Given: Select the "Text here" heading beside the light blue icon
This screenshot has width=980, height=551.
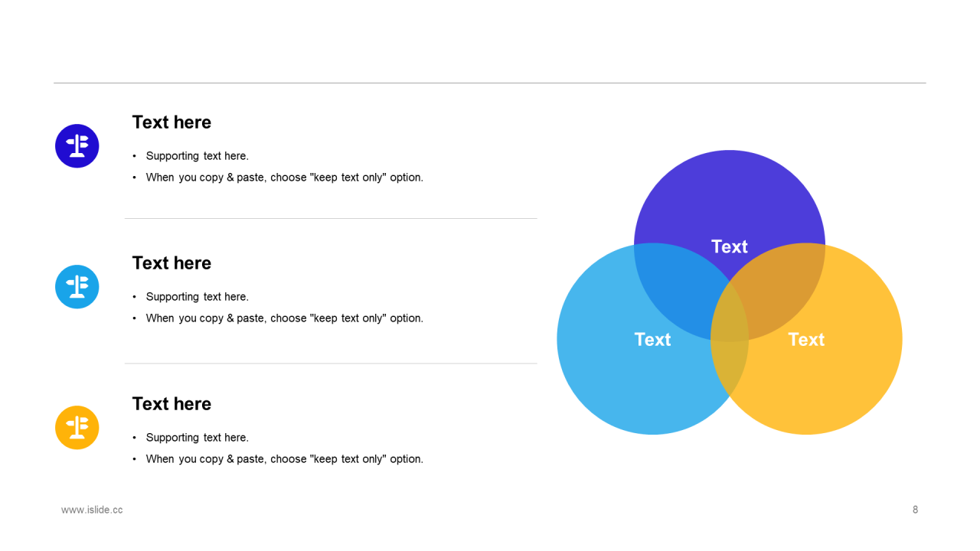Looking at the screenshot, I should (x=171, y=263).
